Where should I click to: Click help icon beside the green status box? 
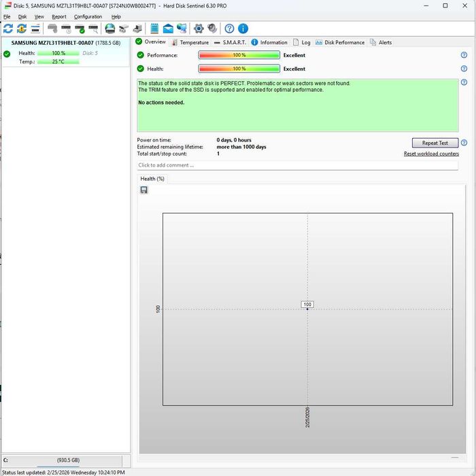coord(464,82)
